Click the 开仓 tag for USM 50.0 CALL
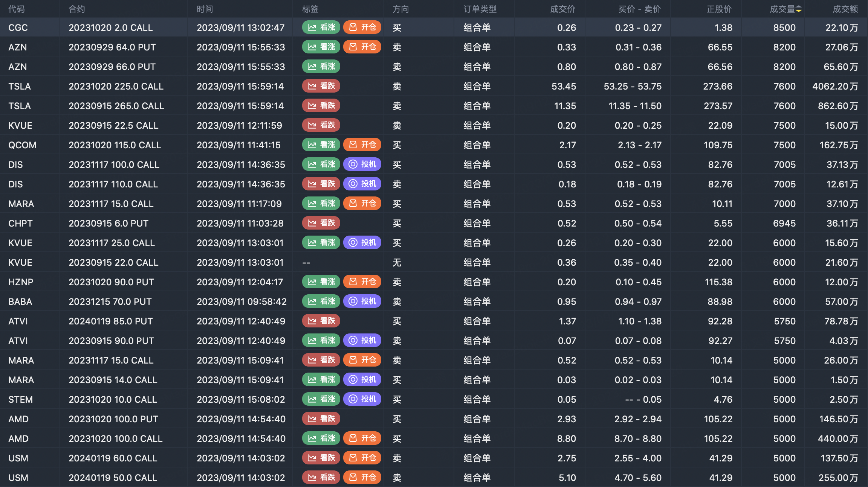This screenshot has height=487, width=868. [362, 477]
